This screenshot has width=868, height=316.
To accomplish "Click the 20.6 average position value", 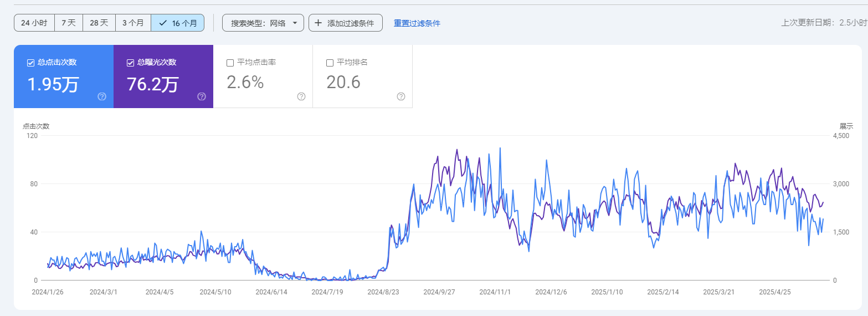I will point(343,83).
